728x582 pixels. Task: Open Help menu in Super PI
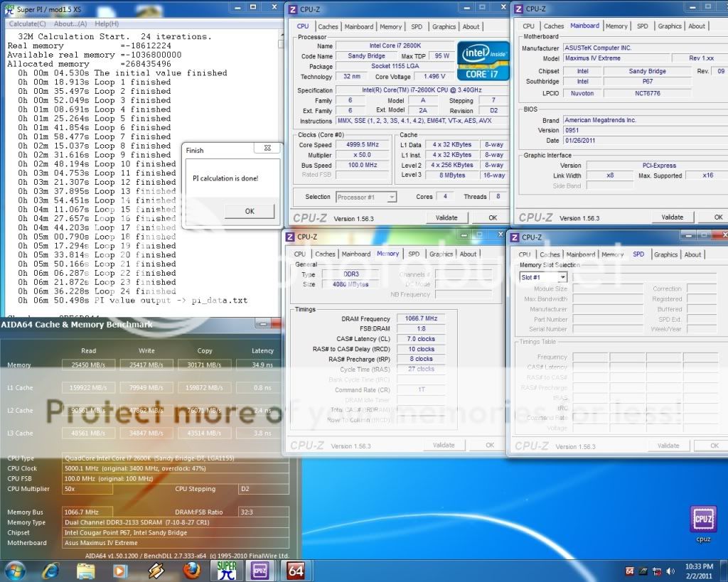tap(107, 23)
